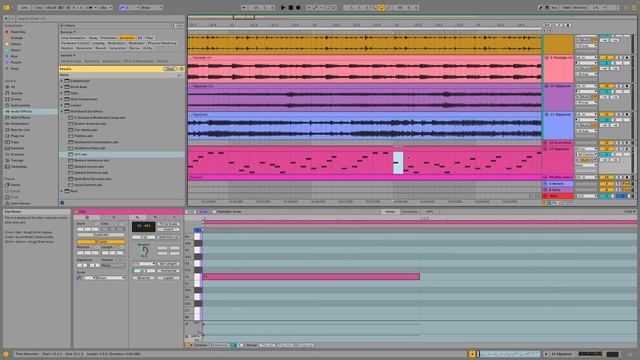Expand the Drum Buss folder
The width and height of the screenshot is (640, 360).
[62, 87]
